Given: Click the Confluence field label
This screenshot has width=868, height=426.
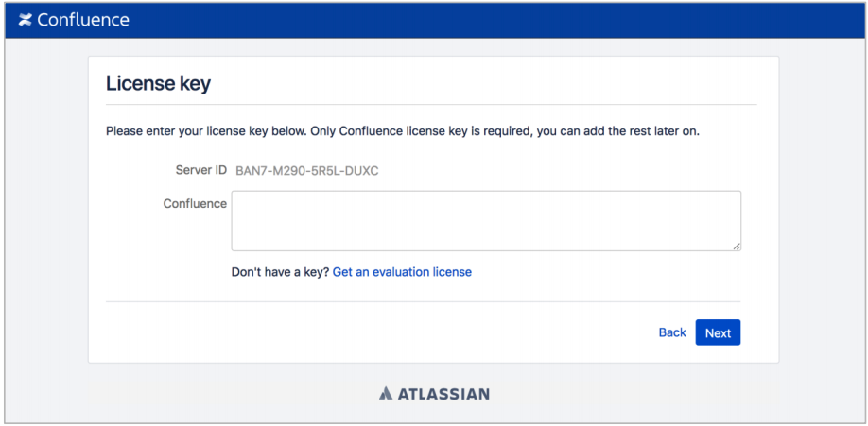Looking at the screenshot, I should point(195,203).
